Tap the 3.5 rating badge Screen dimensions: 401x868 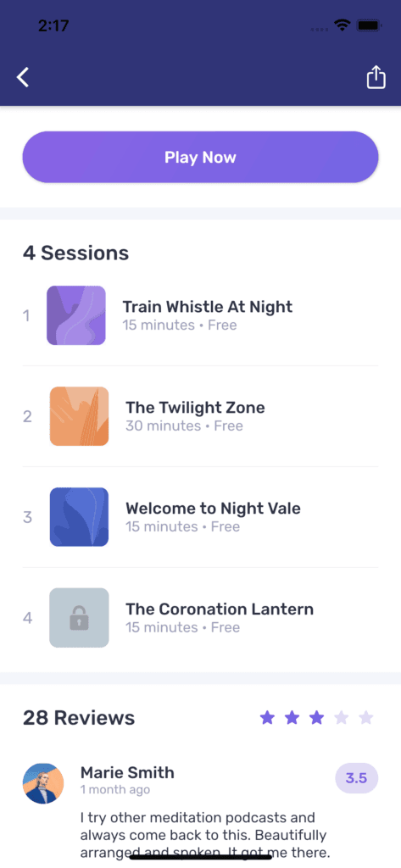(x=357, y=778)
